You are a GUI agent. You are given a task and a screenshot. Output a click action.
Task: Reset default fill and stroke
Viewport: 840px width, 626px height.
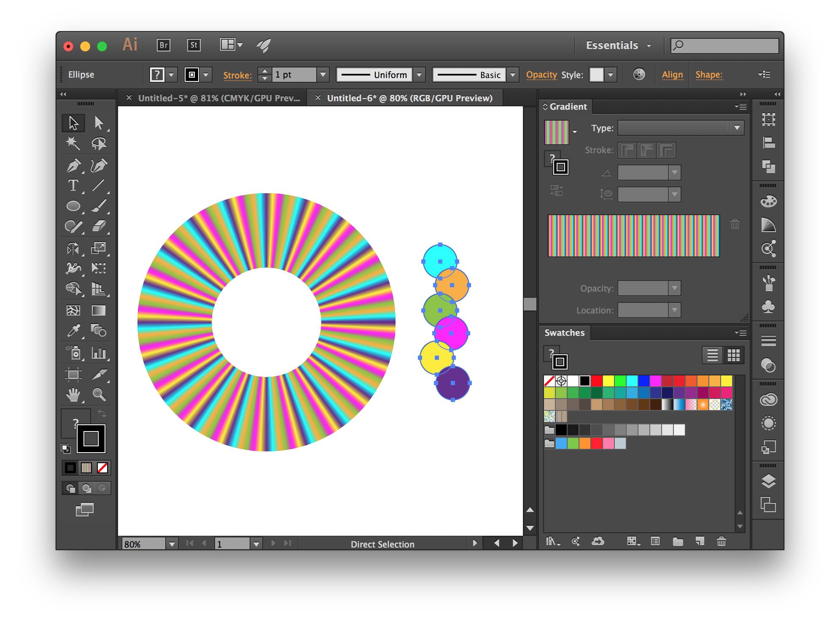pyautogui.click(x=65, y=448)
